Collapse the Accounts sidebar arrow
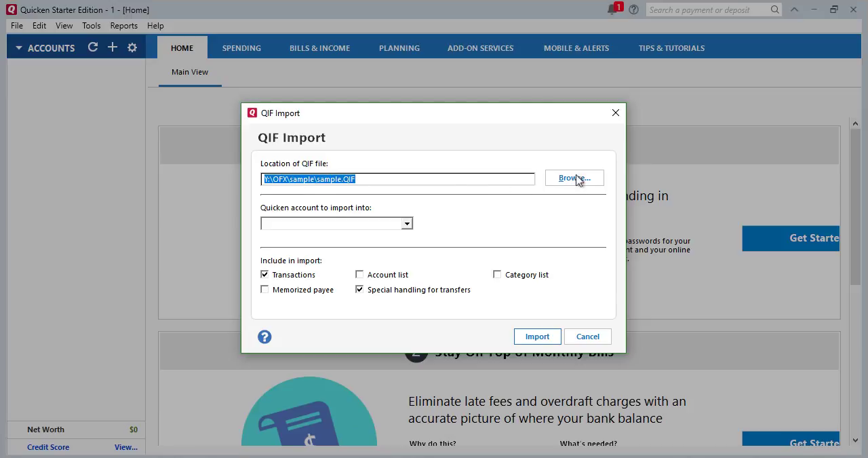Viewport: 868px width, 458px height. tap(19, 48)
